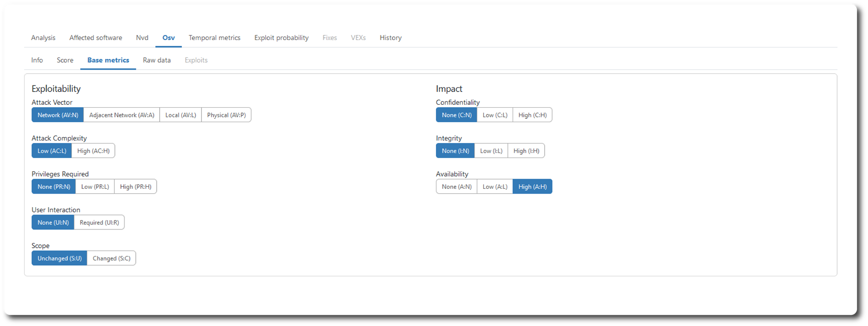Select High (I:H) integrity impact
This screenshot has height=326, width=868.
click(x=526, y=151)
